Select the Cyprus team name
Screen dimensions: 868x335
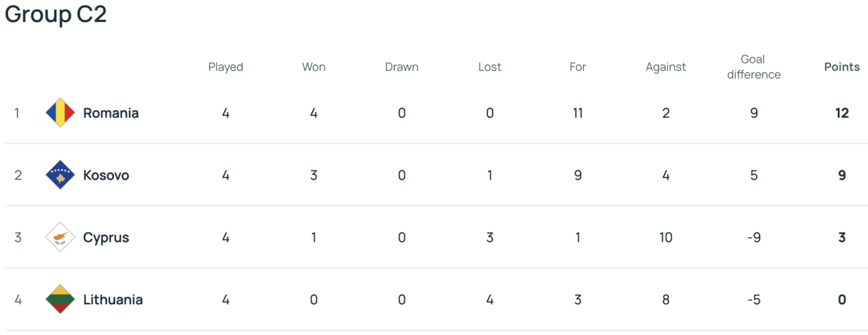(106, 237)
